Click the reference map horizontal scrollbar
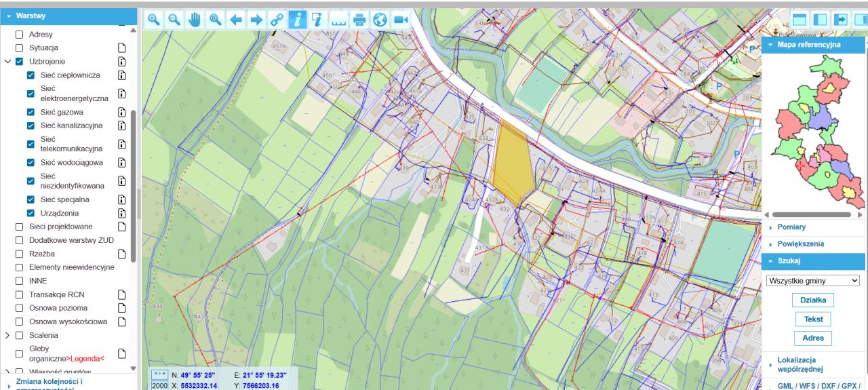This screenshot has width=868, height=390. pyautogui.click(x=811, y=214)
